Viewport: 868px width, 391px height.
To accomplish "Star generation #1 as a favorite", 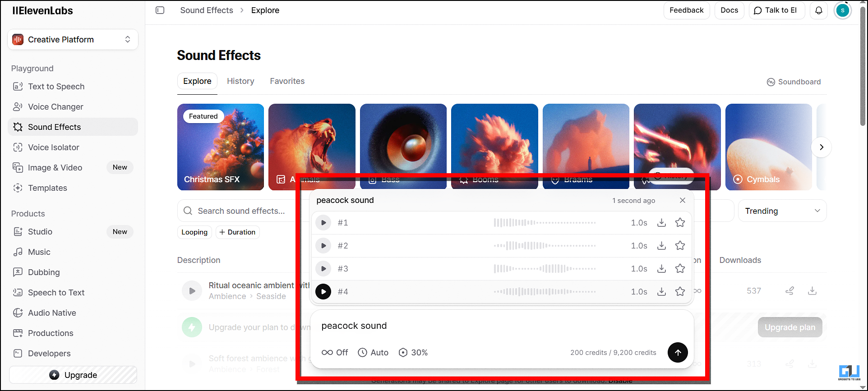I will click(680, 223).
